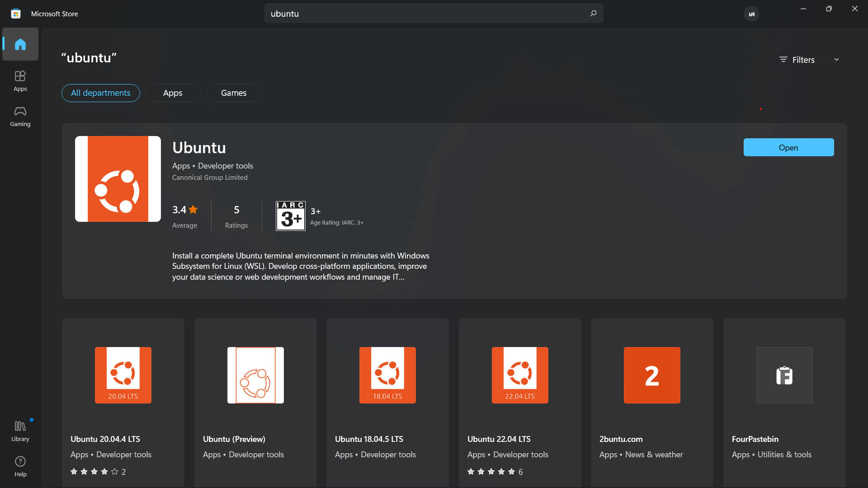Image resolution: width=868 pixels, height=488 pixels.
Task: Click 'Apps • News & weather' under 2buntu.com
Action: coord(641,455)
